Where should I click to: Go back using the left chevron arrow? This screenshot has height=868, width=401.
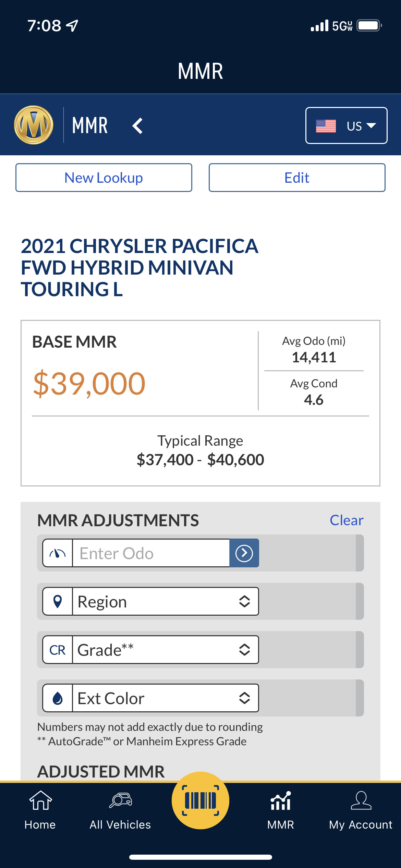(137, 126)
